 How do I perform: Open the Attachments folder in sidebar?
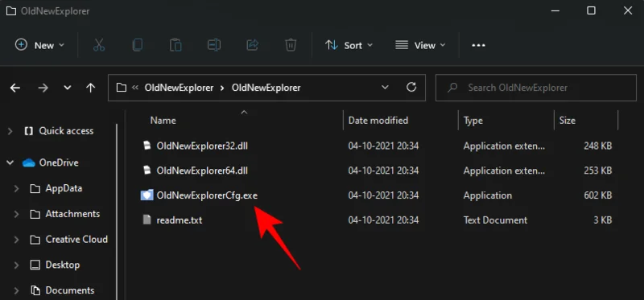(72, 214)
